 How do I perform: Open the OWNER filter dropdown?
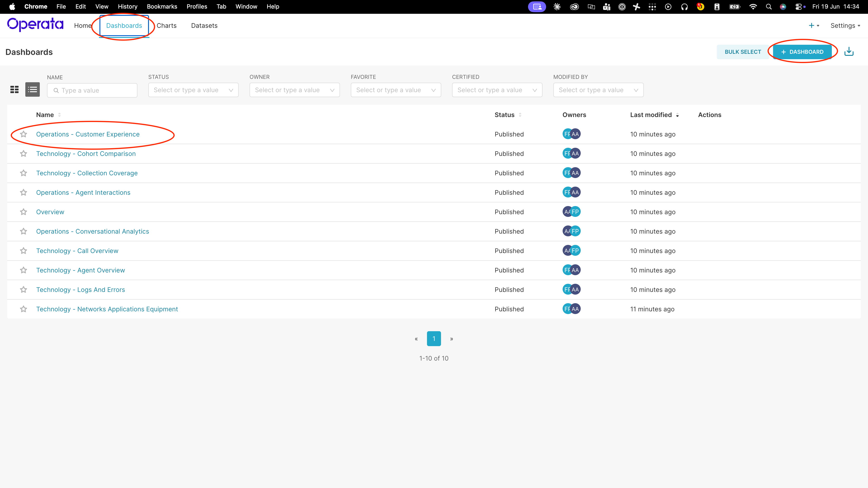pyautogui.click(x=295, y=90)
